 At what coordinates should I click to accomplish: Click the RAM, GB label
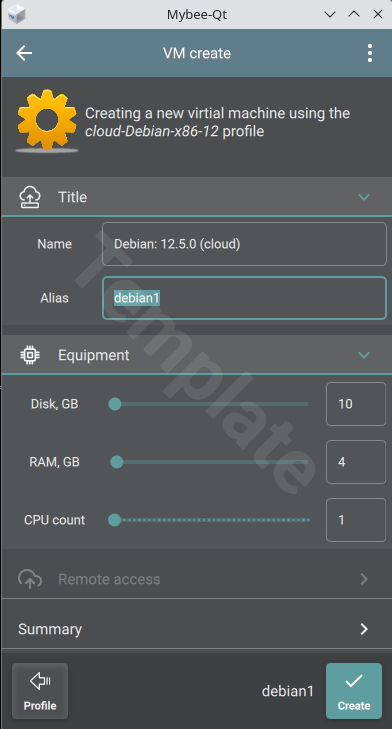[54, 462]
